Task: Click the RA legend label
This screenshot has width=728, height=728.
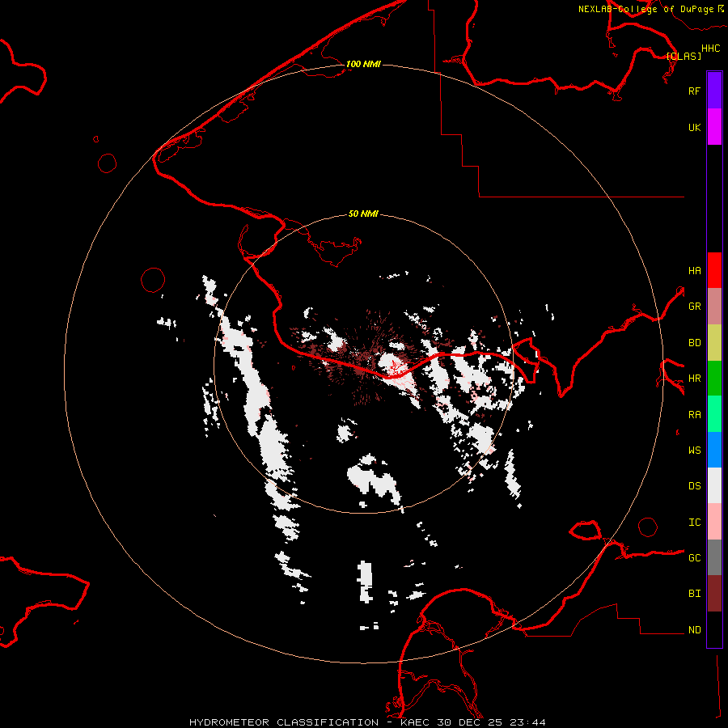Action: pyautogui.click(x=694, y=415)
